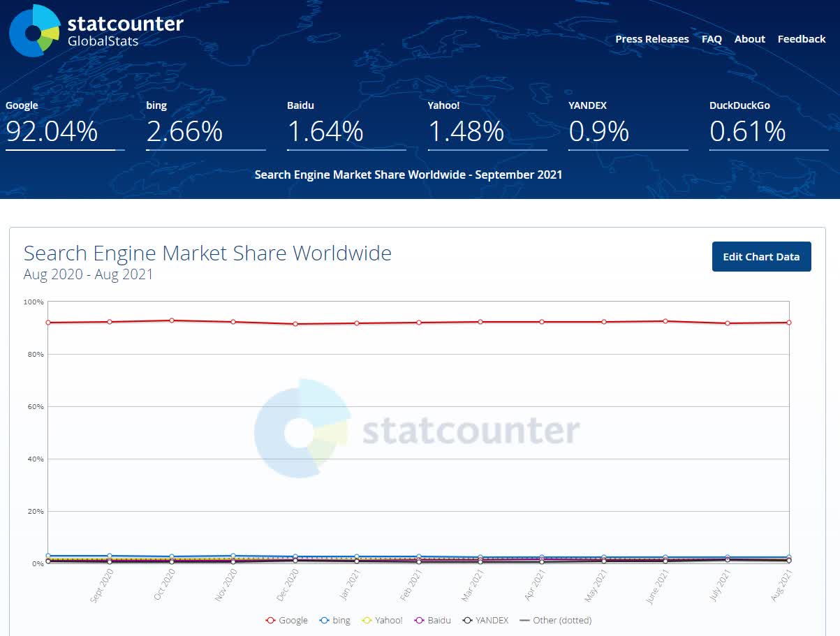Open the Press Releases page
The width and height of the screenshot is (840, 636).
[x=652, y=39]
